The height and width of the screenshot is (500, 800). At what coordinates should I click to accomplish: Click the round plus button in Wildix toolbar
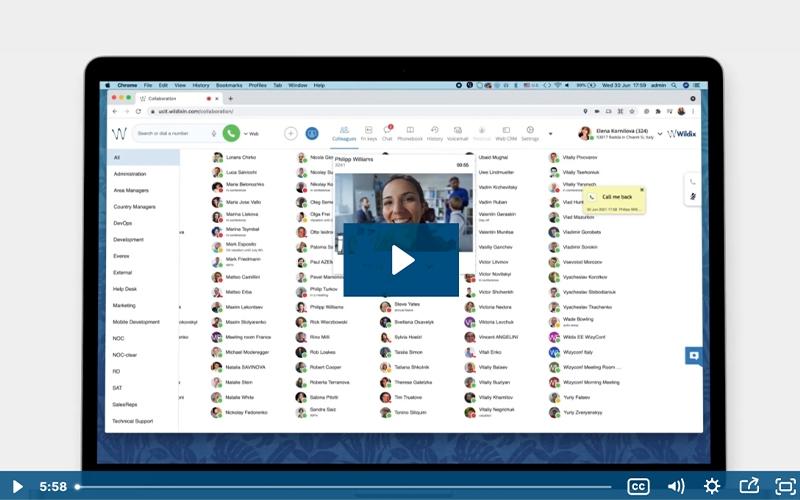[291, 134]
